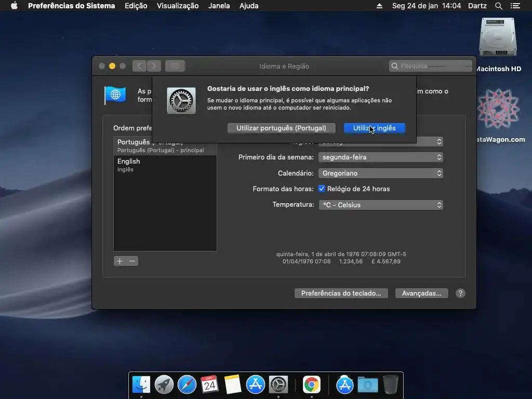This screenshot has height=399, width=532.
Task: Open the Apple menu
Action: point(14,6)
